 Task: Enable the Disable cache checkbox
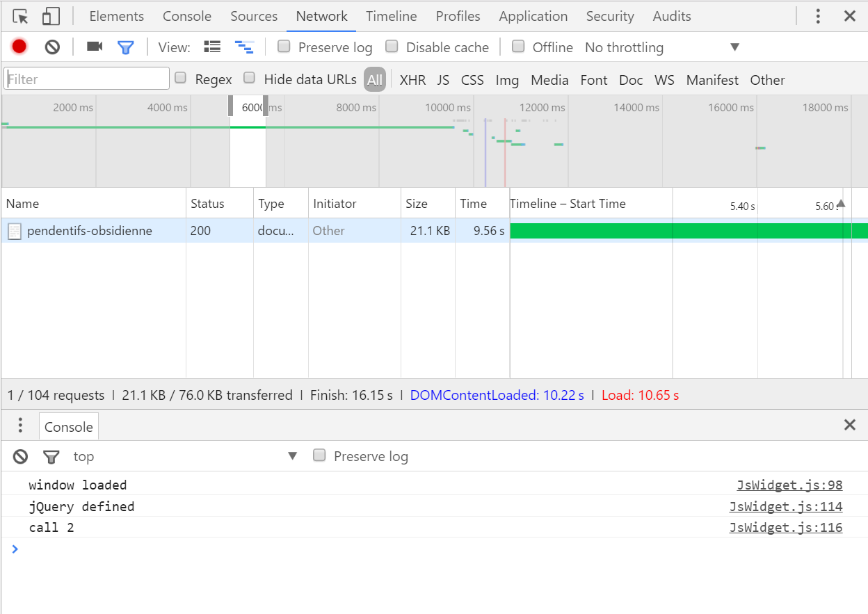392,46
